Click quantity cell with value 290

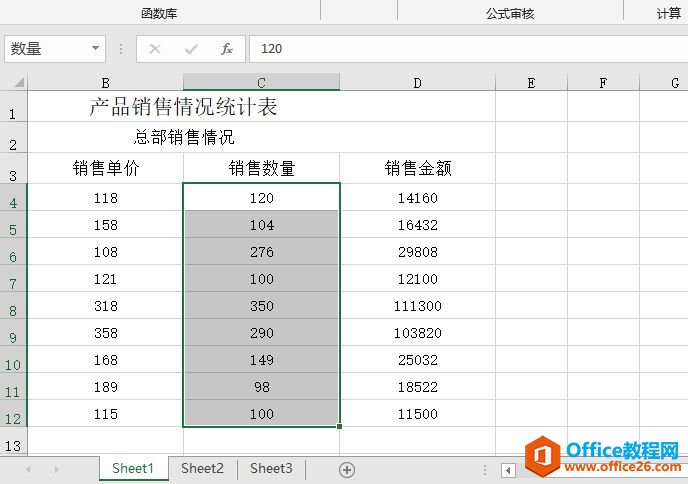point(262,332)
